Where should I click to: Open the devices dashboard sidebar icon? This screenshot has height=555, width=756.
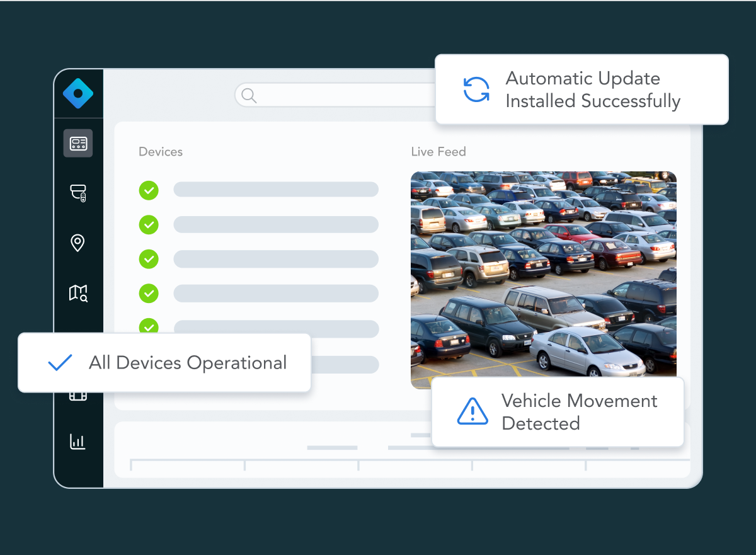[78, 144]
